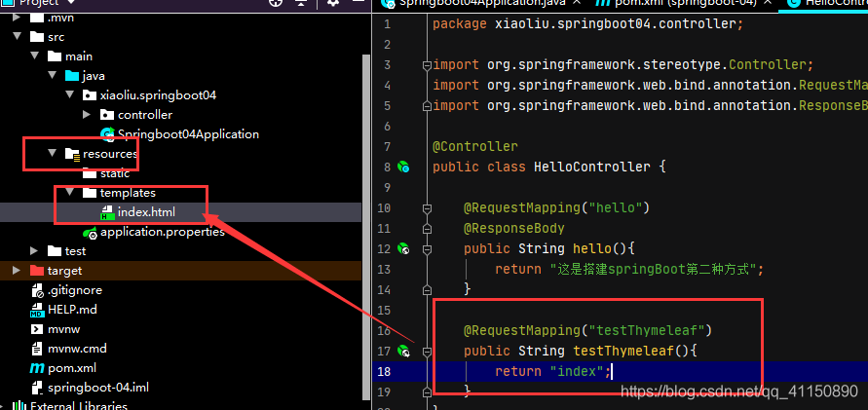Click application.properties Spring config icon
This screenshot has height=410, width=868.
[x=90, y=232]
